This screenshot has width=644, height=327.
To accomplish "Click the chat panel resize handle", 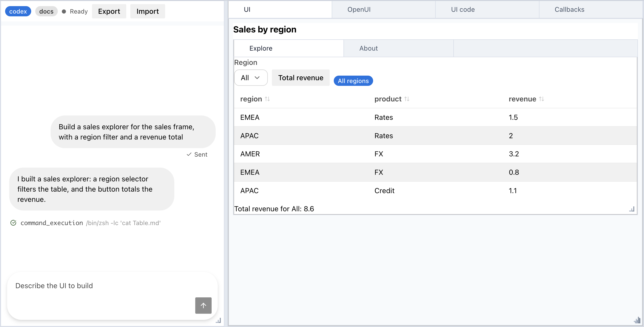I will pos(218,320).
